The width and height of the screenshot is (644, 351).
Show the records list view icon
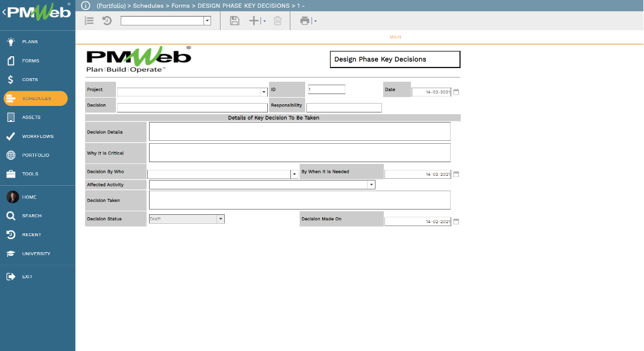tap(89, 21)
